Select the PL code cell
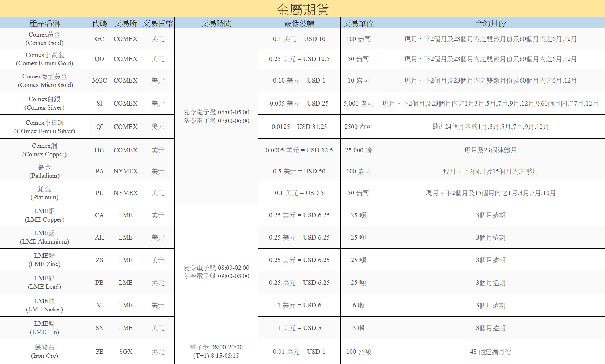Image resolution: width=605 pixels, height=364 pixels. pyautogui.click(x=99, y=193)
